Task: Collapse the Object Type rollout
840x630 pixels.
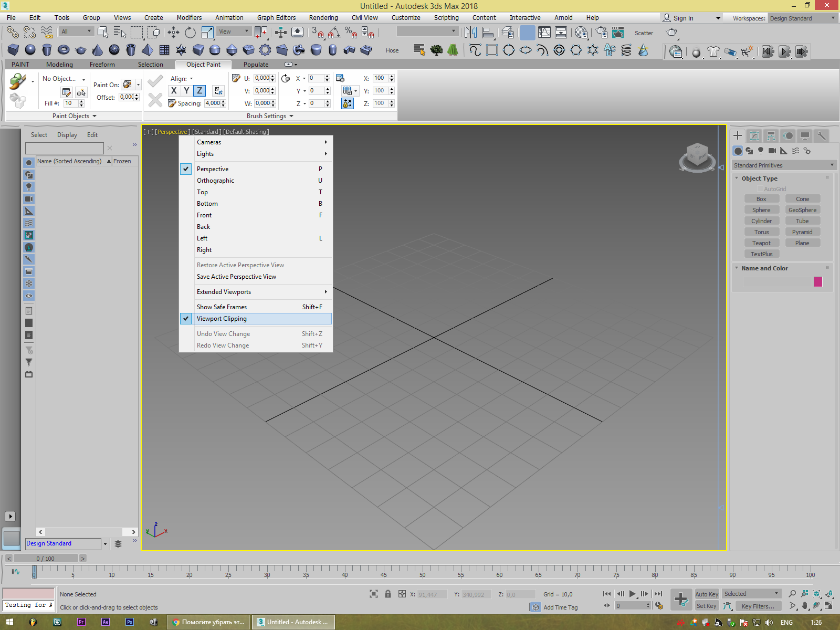Action: pyautogui.click(x=759, y=178)
